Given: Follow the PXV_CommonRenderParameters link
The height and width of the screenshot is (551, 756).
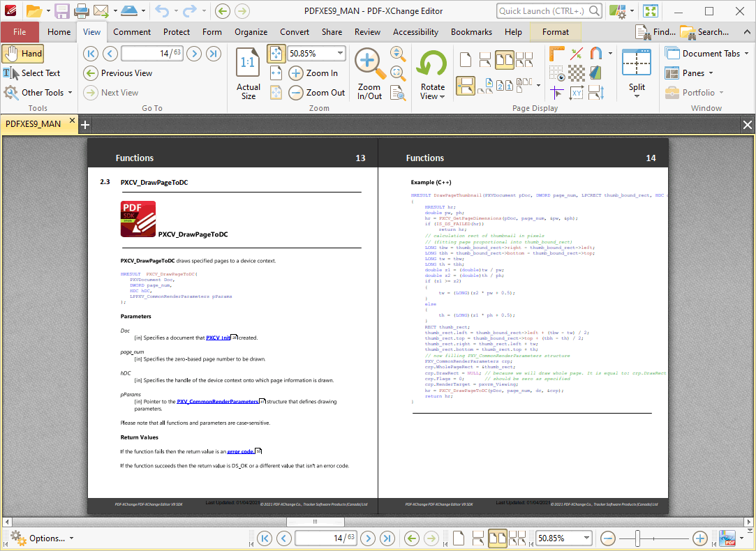Looking at the screenshot, I should (217, 402).
